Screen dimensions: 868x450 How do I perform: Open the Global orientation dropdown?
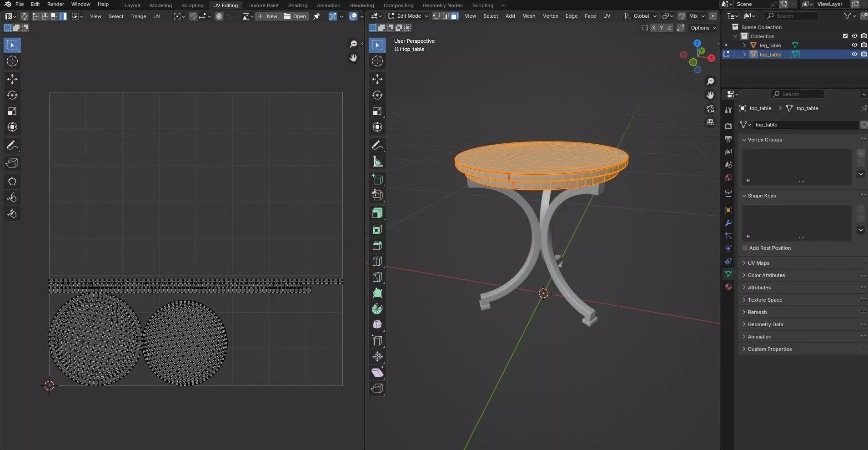tap(640, 16)
